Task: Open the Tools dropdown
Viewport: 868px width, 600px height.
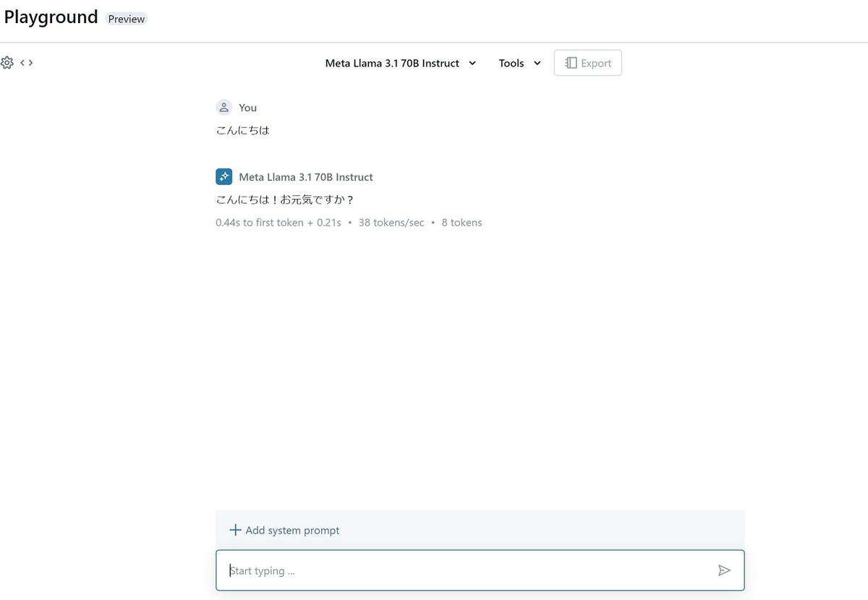Action: point(519,63)
